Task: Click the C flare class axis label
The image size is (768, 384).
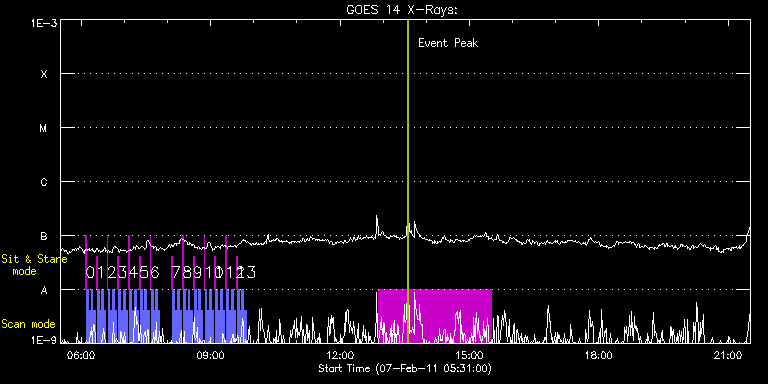Action: [44, 182]
